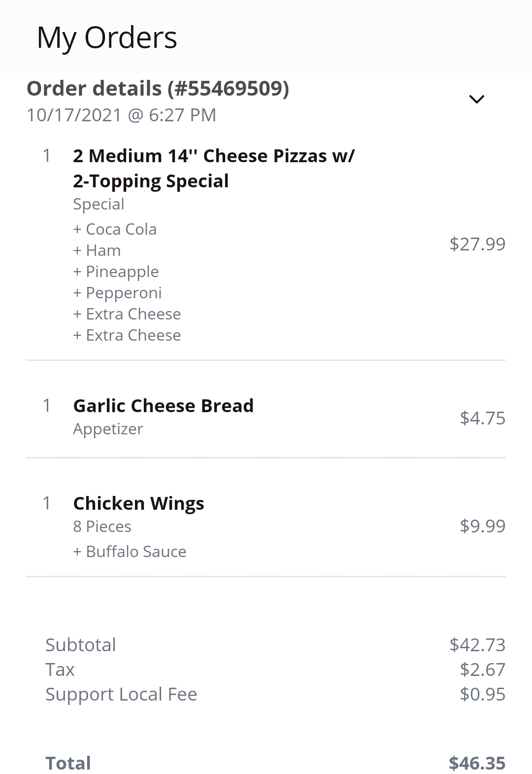The width and height of the screenshot is (532, 774).
Task: Open the 2 Medium 14'' Cheese Pizzas item
Action: point(213,168)
